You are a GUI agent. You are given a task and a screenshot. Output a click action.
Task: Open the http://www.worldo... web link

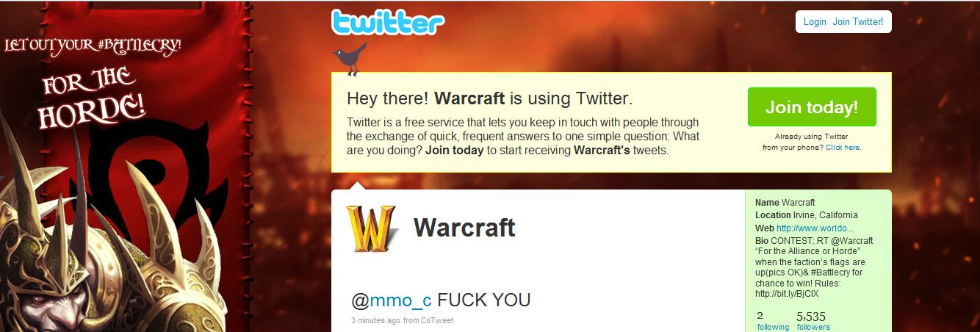click(815, 228)
